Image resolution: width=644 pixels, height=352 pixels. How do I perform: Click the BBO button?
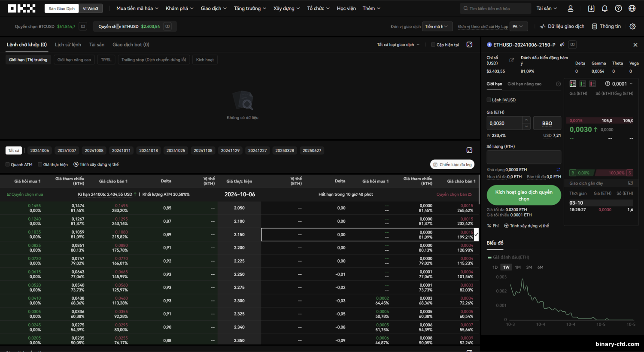click(x=547, y=123)
